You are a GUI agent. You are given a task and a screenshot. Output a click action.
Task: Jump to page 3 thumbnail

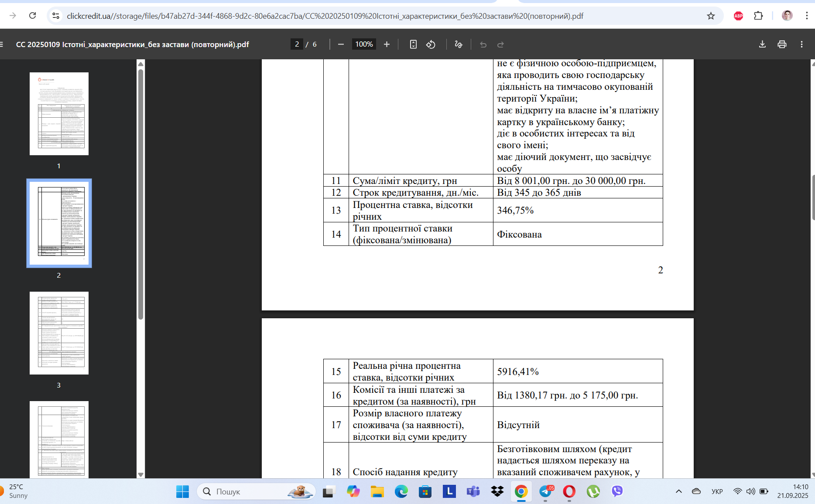[x=59, y=333]
